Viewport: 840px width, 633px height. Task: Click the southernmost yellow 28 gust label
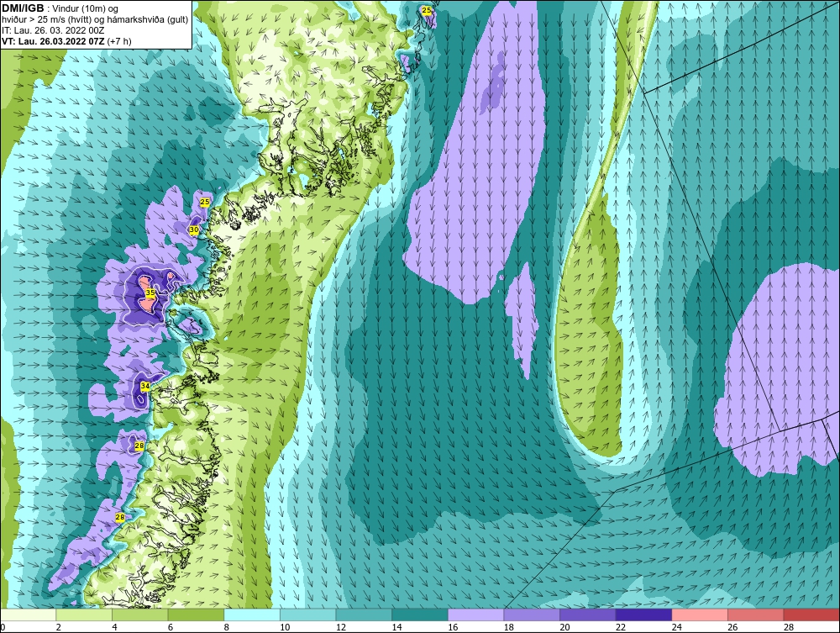[x=120, y=517]
